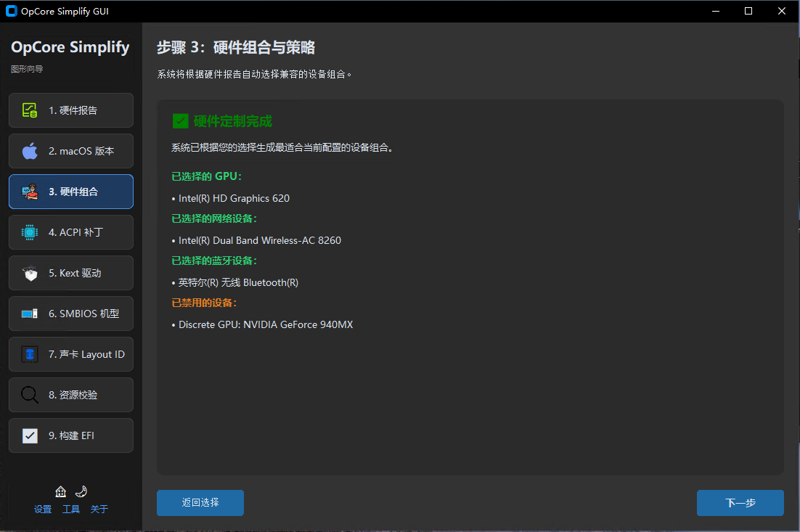Click the moon theme icon
Screen dimensions: 800x532
pyautogui.click(x=81, y=491)
